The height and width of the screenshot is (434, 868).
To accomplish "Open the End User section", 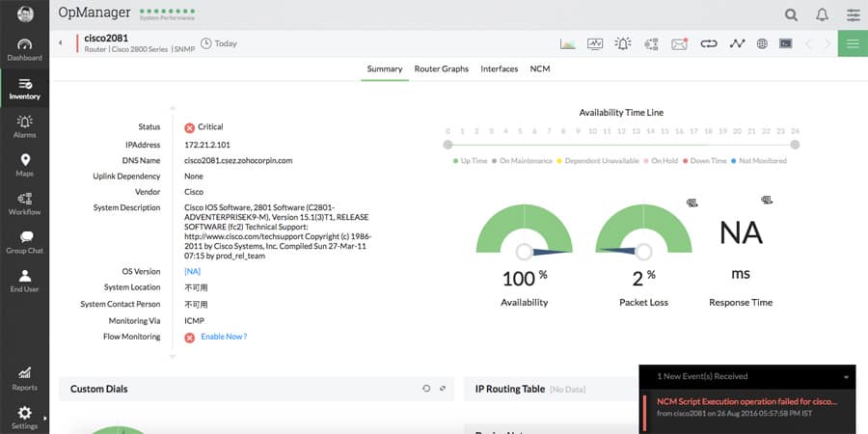I will click(x=24, y=282).
